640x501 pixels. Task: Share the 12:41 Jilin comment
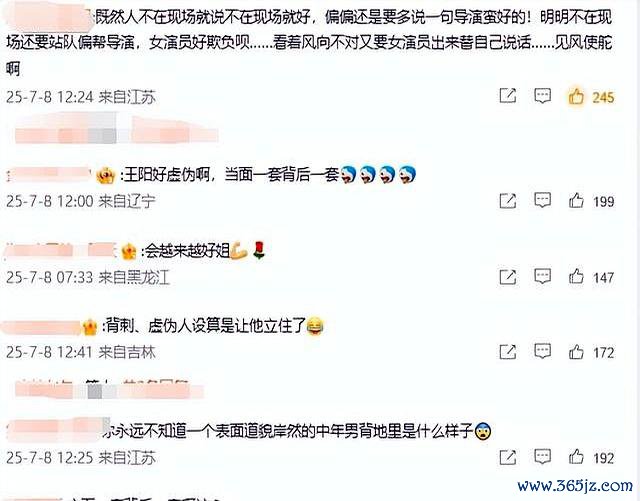[x=508, y=352]
